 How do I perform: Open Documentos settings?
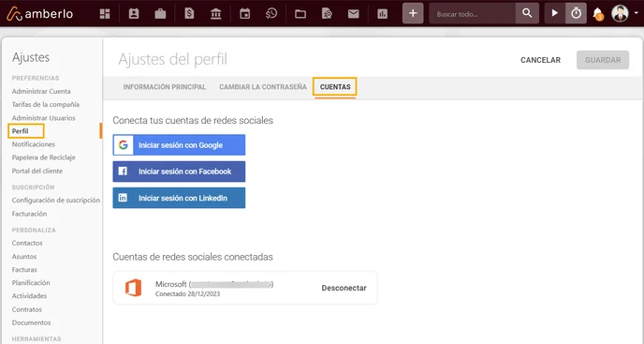31,322
